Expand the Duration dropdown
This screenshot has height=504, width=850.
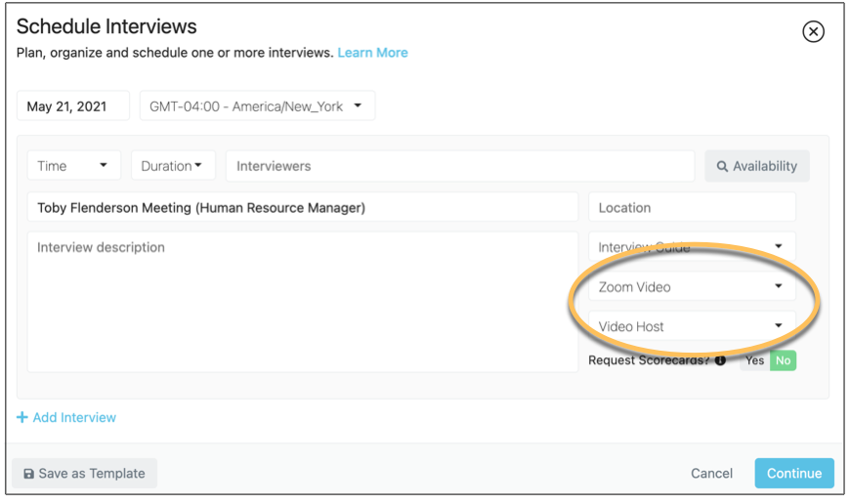[173, 165]
